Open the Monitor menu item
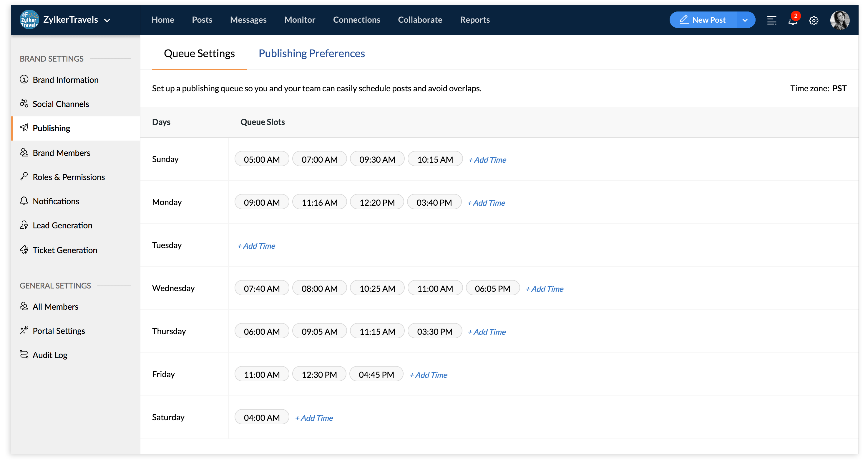 [300, 20]
